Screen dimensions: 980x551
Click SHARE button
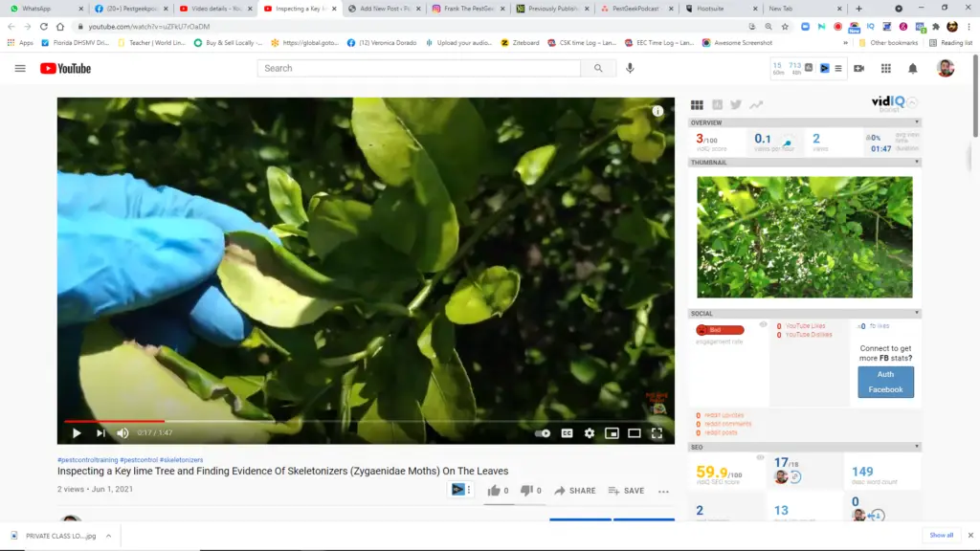point(575,491)
